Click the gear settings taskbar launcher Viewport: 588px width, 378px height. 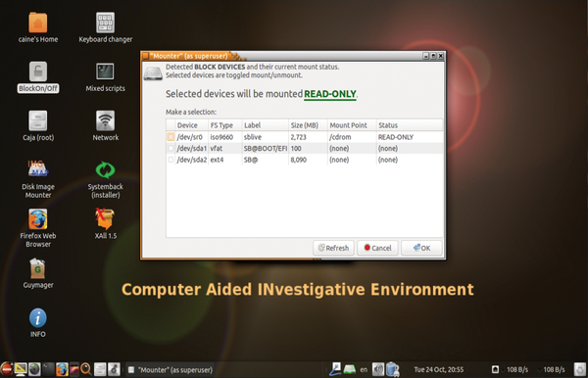click(114, 369)
